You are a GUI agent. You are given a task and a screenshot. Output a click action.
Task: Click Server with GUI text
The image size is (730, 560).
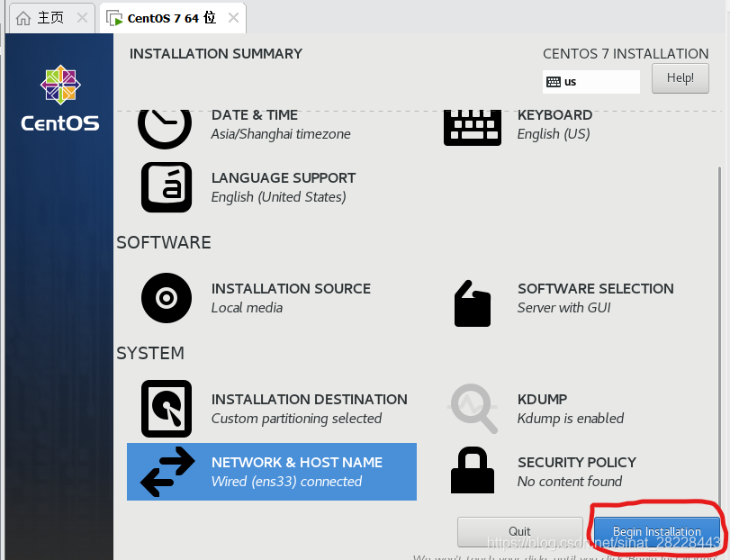(x=563, y=308)
